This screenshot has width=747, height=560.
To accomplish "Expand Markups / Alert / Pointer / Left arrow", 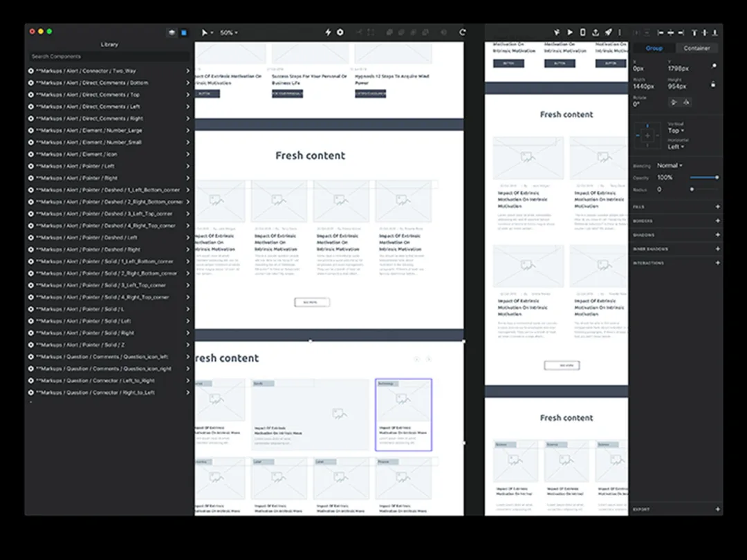I will 187,166.
